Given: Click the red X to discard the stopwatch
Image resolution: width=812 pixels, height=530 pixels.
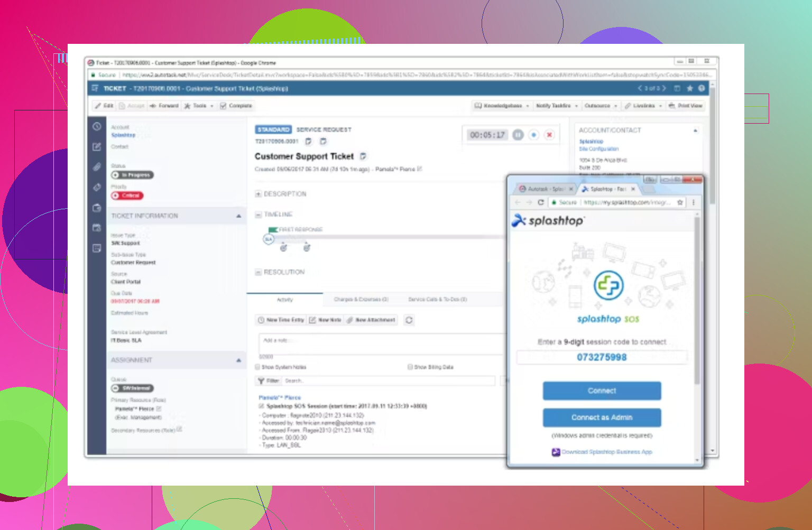Looking at the screenshot, I should [549, 135].
